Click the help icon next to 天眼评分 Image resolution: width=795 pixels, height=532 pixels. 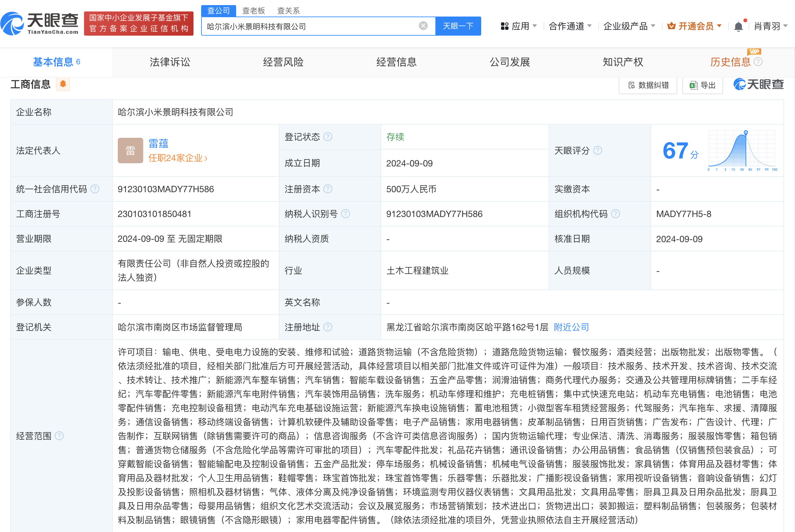click(x=598, y=150)
